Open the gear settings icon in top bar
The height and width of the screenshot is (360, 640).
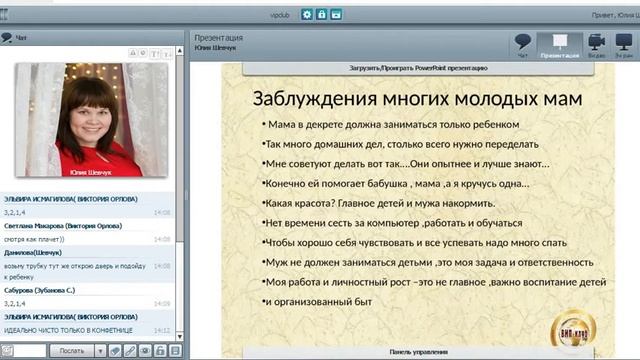[307, 15]
